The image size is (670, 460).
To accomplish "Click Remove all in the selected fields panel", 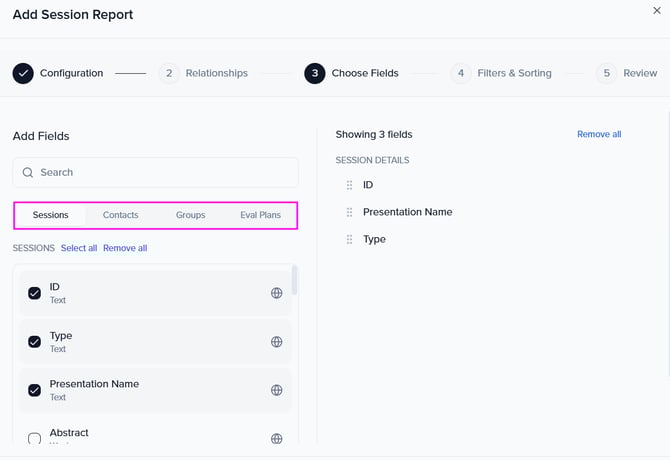I will [599, 134].
